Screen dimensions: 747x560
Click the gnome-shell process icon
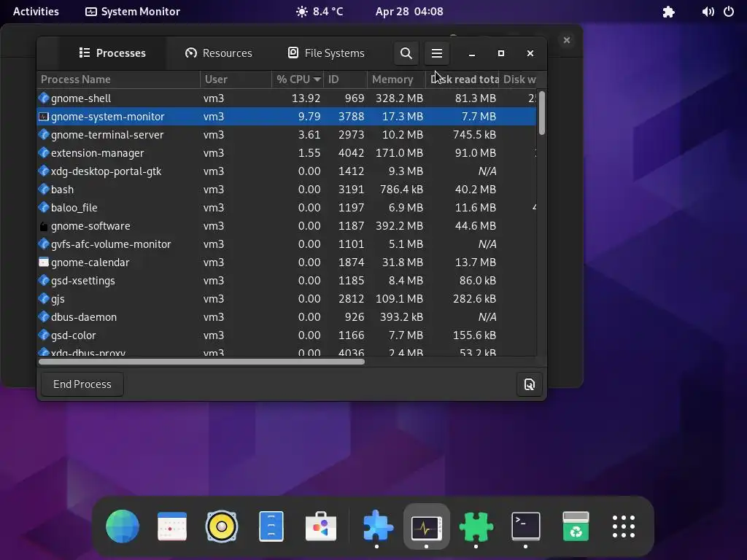(44, 98)
